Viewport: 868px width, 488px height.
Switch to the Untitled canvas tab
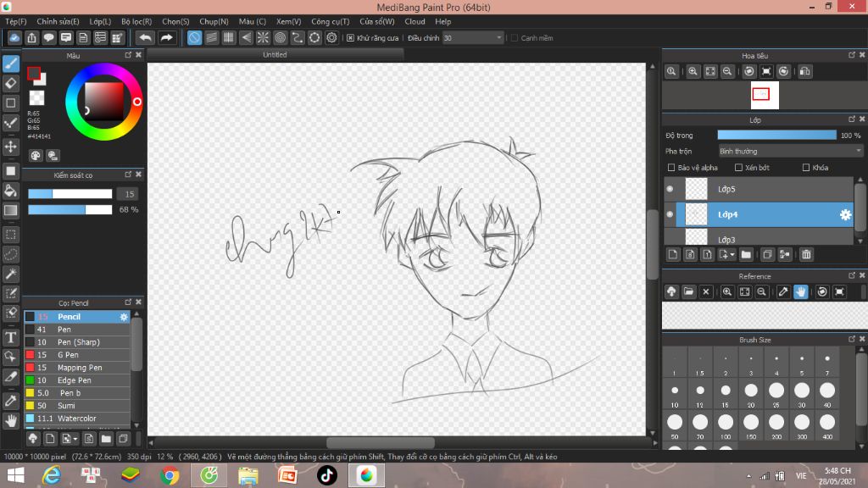coord(275,55)
